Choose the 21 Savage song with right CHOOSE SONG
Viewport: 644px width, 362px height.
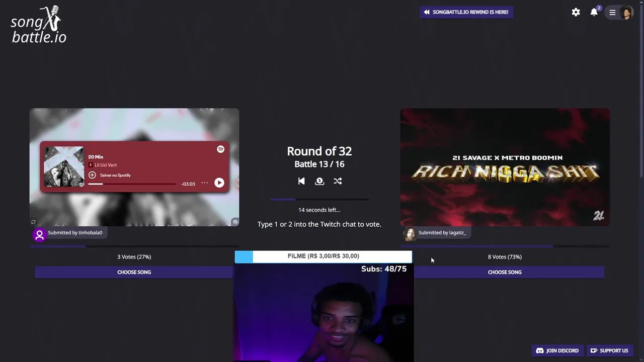pos(505,272)
